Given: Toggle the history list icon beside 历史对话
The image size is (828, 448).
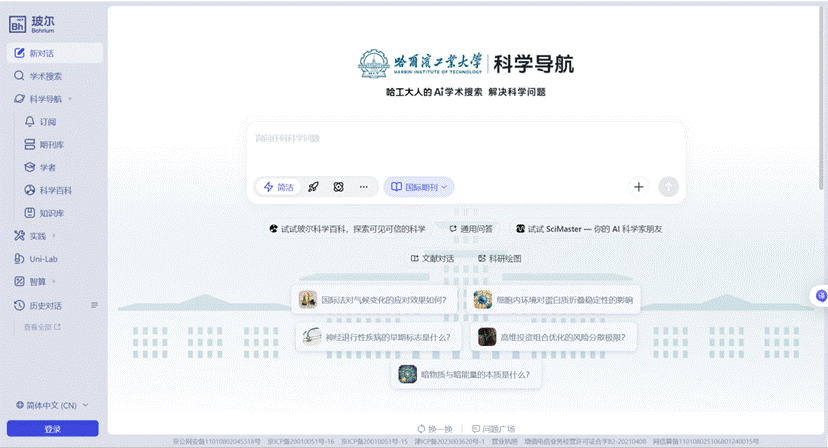Looking at the screenshot, I should 95,305.
